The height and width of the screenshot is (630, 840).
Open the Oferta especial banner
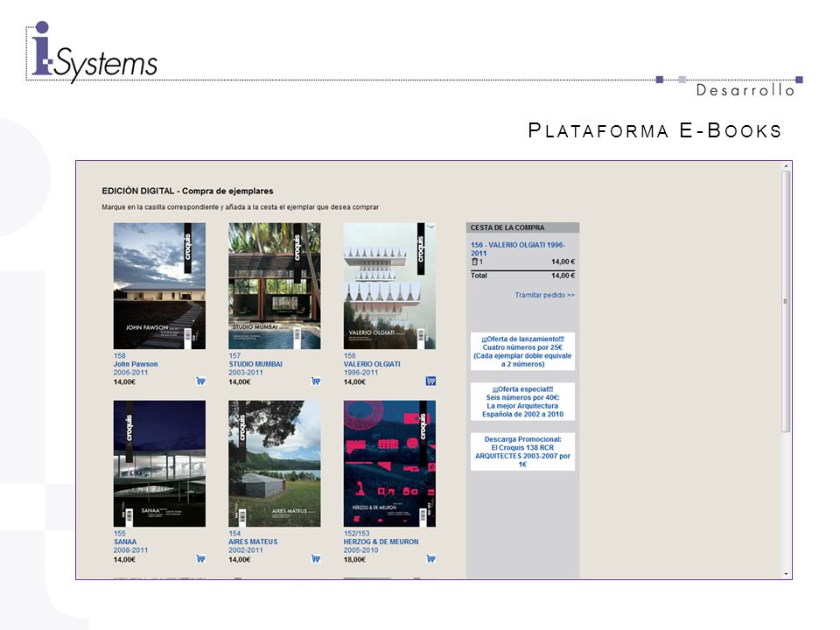522,402
